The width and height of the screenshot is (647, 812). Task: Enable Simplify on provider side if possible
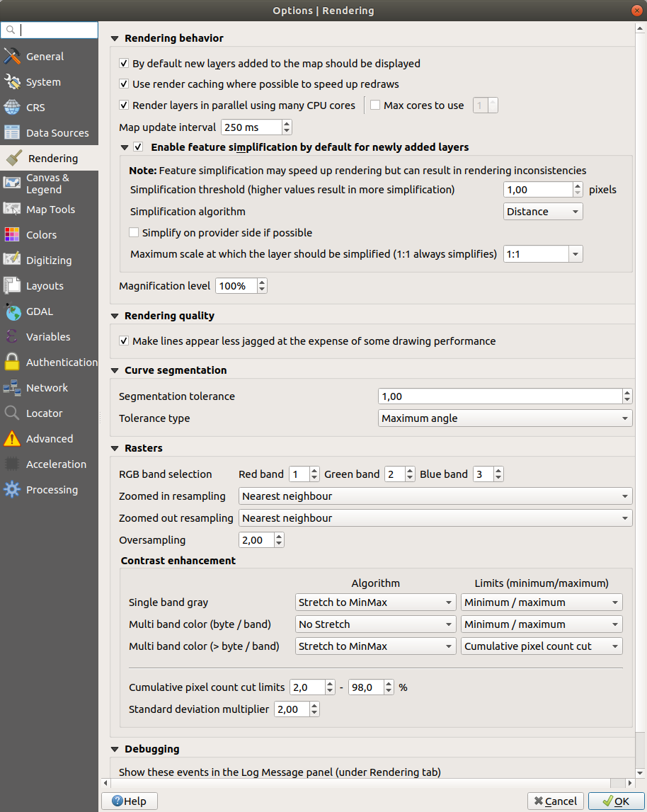[x=134, y=233]
